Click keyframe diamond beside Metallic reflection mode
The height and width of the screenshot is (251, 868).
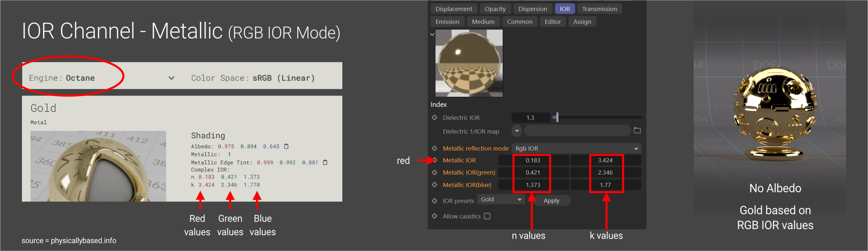435,148
